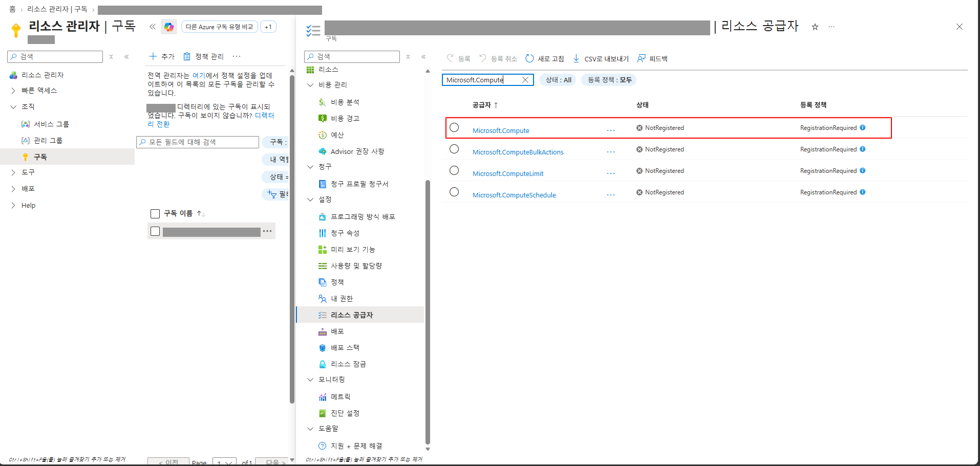Viewport: 980px width, 466px height.
Task: Check the 구독 이름 select-all checkbox
Action: click(x=155, y=213)
